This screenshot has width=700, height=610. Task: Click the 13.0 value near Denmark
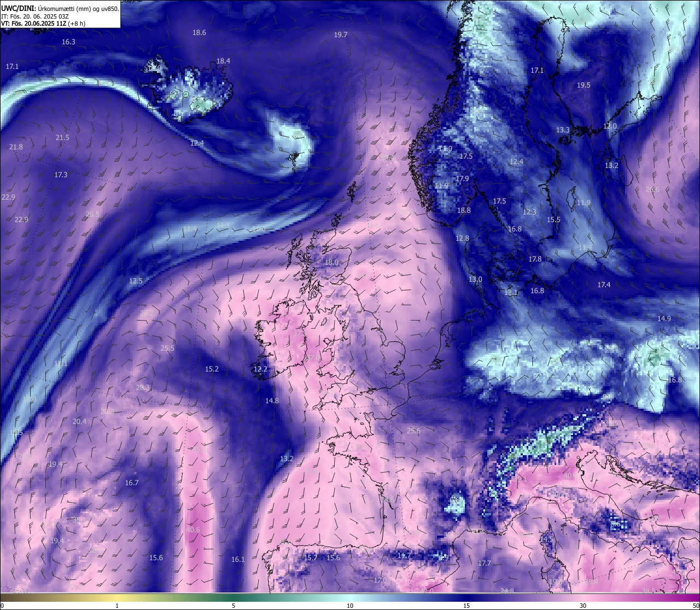[475, 280]
